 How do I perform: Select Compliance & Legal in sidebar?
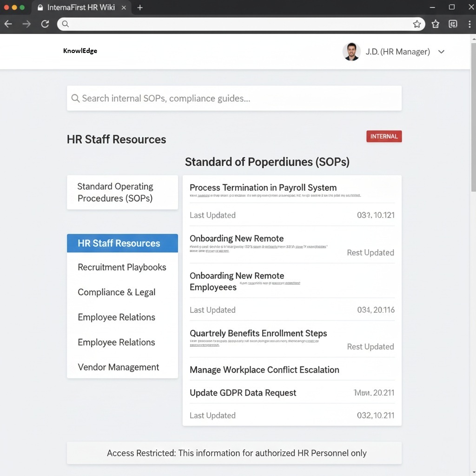pos(116,292)
